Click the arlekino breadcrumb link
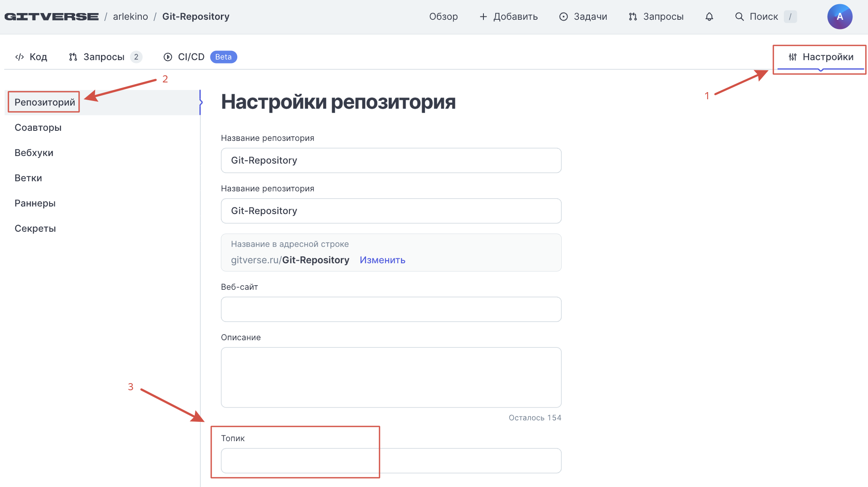Screen dimensions: 868x487 [130, 16]
